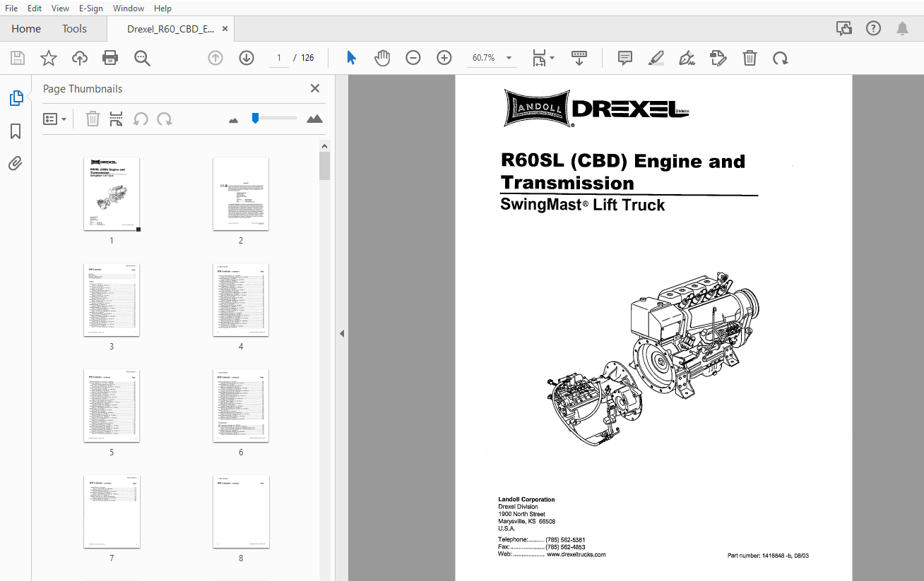Print the document with the printer icon

tap(110, 58)
